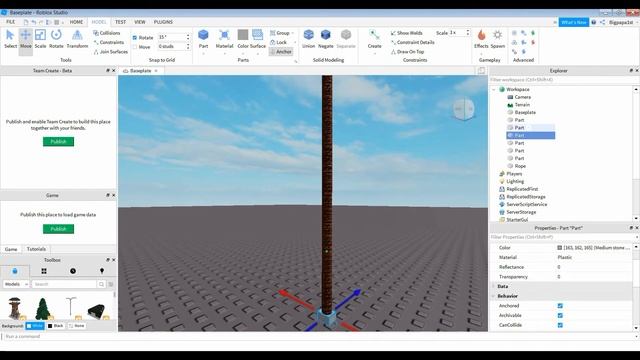Open the Surface tool
This screenshot has width=640, height=360.
click(258, 39)
